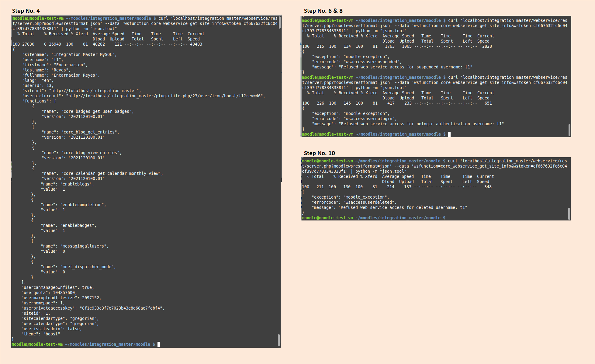Screen dimensions: 595x364
Task: Click the "fullname": "Encarnacion Reyes" line
Action: [x=61, y=75]
